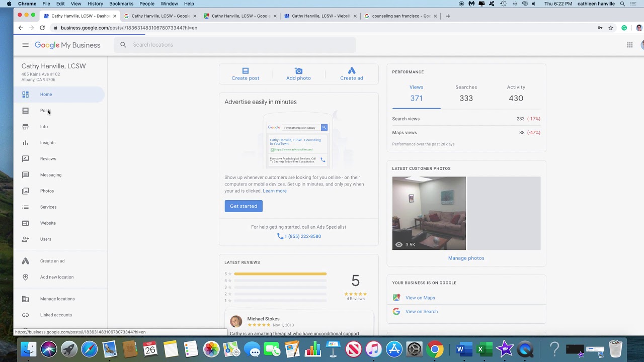Open the View on Search link
Screen dimensions: 644x362
coord(422,312)
